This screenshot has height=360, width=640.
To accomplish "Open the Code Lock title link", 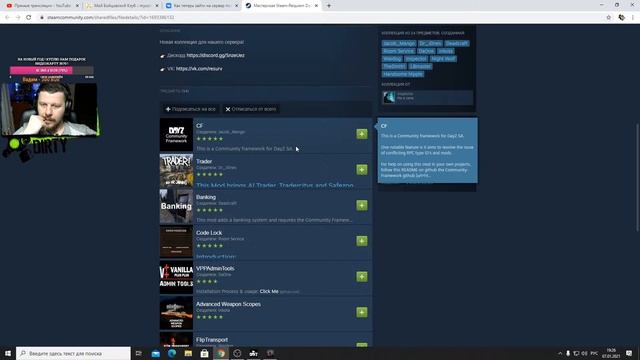I will coord(209,233).
